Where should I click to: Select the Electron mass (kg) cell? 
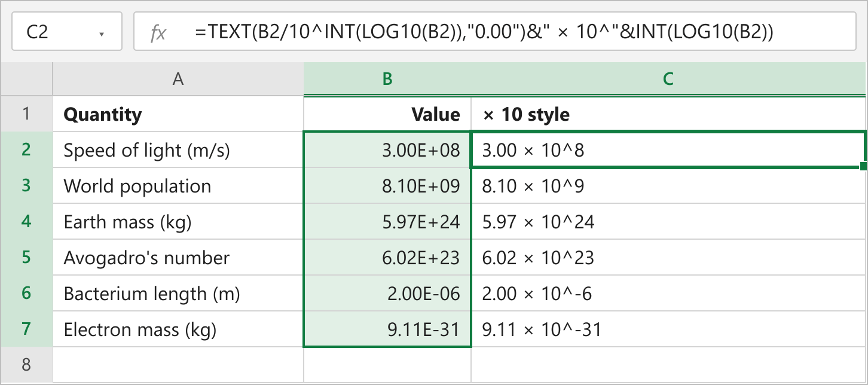click(x=178, y=329)
